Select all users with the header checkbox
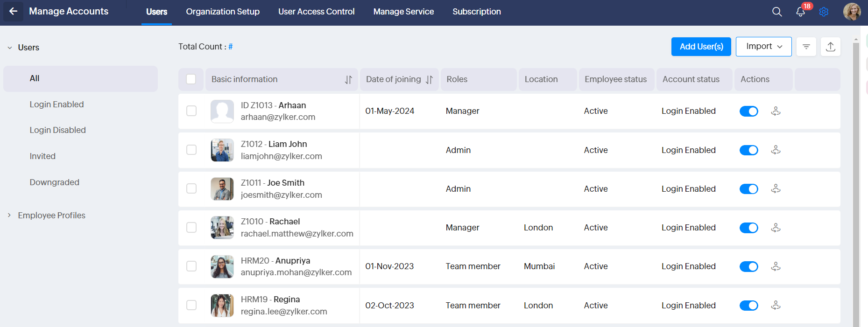Image resolution: width=868 pixels, height=327 pixels. coord(191,79)
